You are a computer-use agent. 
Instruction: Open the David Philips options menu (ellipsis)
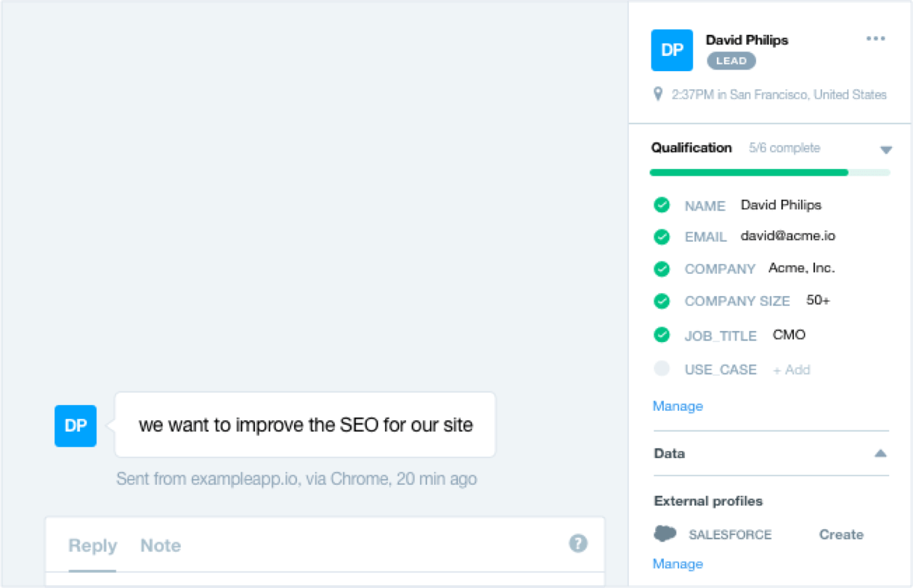point(875,38)
